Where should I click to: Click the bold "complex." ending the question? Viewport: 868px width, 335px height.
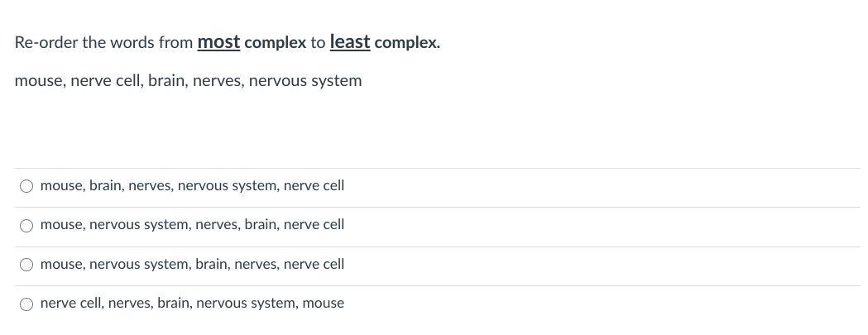tap(407, 43)
